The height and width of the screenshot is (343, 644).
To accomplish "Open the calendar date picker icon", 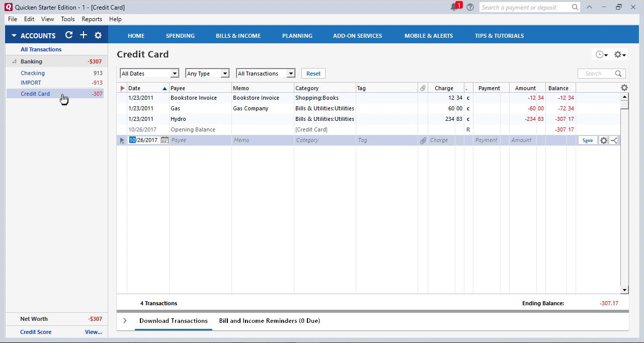I will point(165,140).
